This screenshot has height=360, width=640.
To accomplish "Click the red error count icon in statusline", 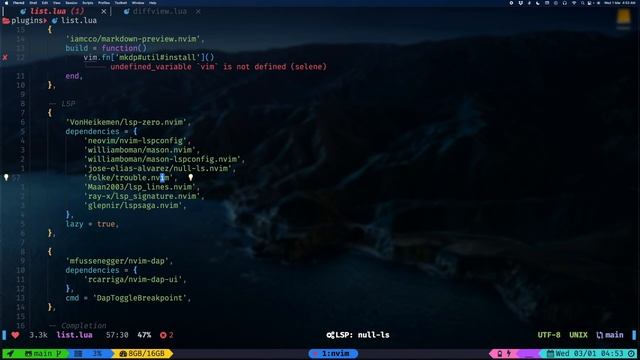I will coord(163,335).
